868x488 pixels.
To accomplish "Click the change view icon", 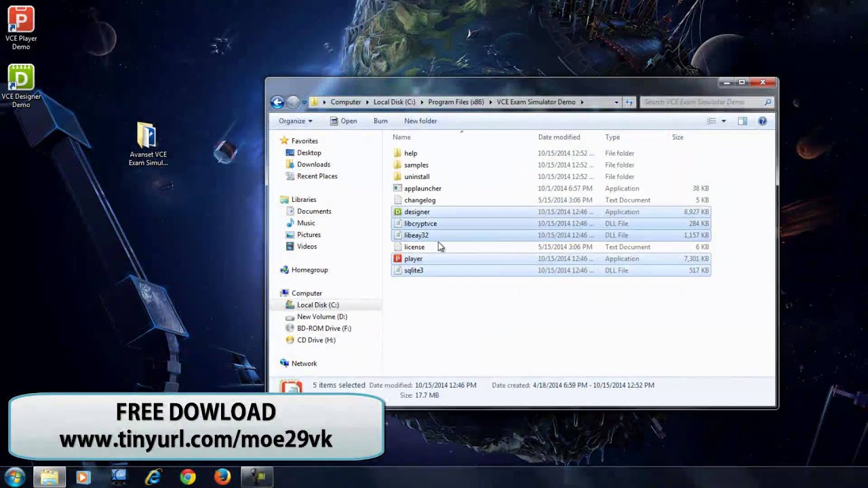I will [x=711, y=121].
